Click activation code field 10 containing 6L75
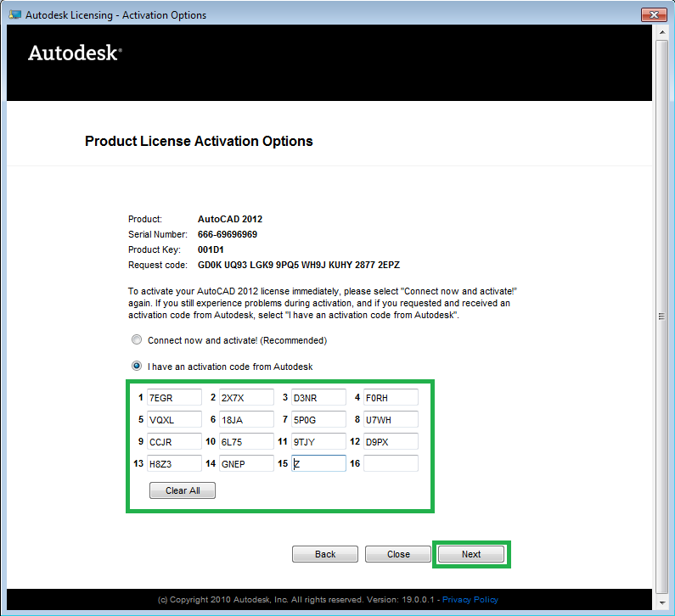This screenshot has width=675, height=616. (x=246, y=441)
